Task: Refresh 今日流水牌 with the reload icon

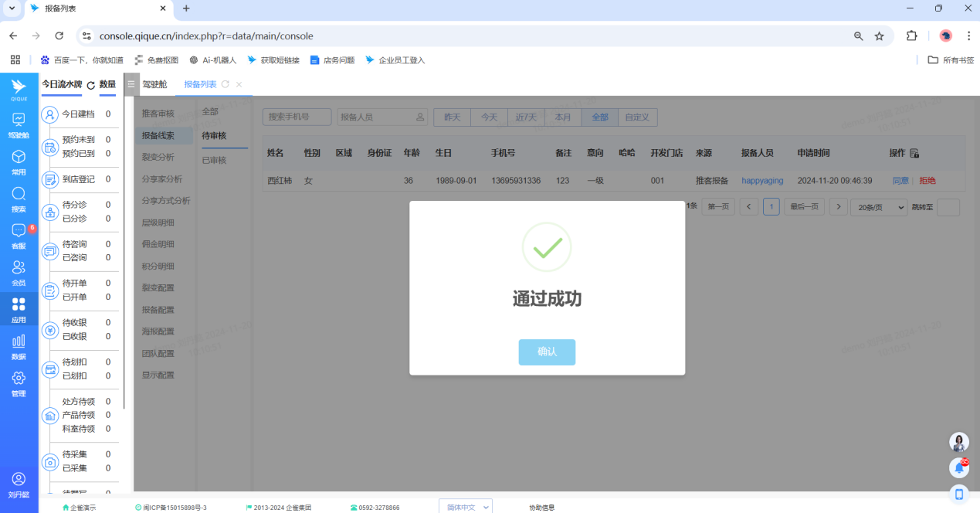Action: (90, 85)
